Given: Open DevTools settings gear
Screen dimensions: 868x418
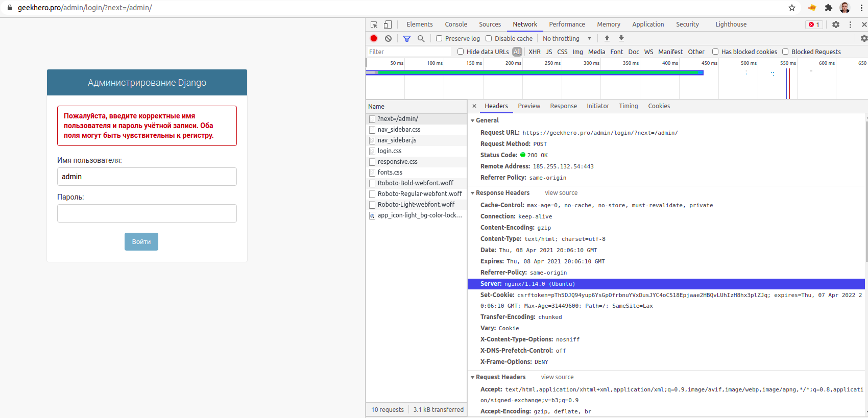Looking at the screenshot, I should tap(836, 24).
